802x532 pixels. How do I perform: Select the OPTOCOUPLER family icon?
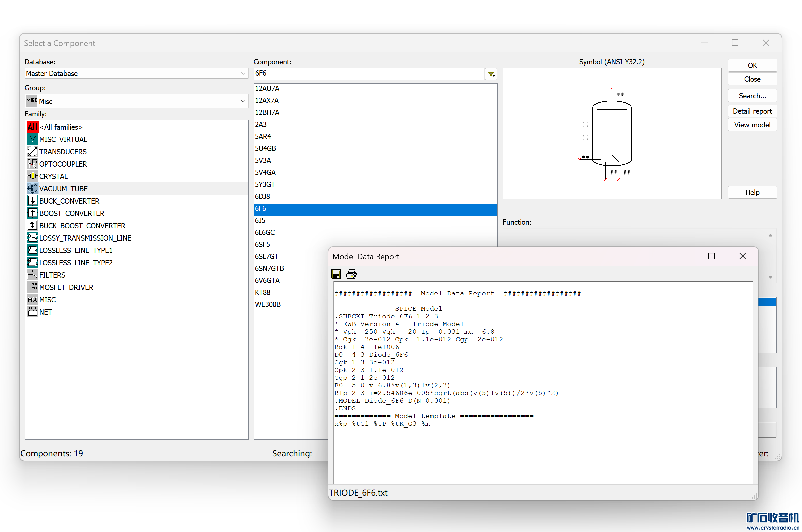32,164
